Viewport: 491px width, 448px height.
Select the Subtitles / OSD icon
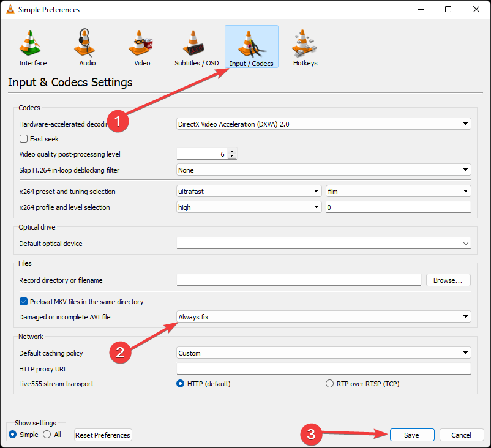coord(196,42)
